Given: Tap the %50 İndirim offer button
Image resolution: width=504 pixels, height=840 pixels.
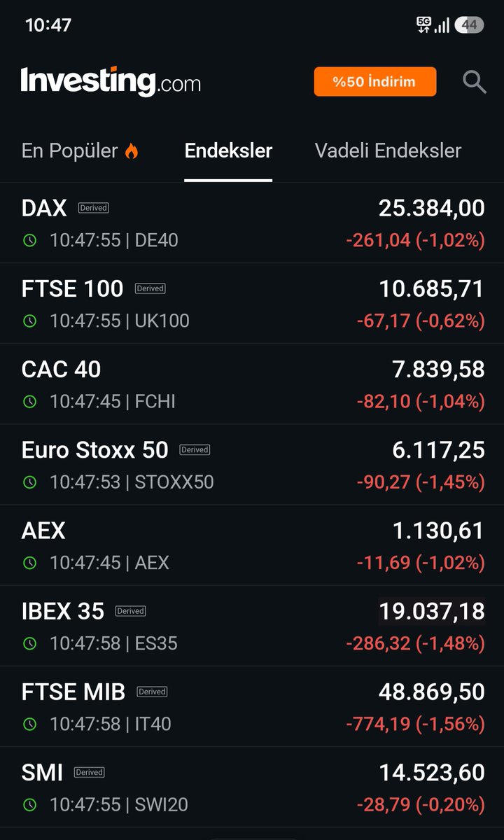Looking at the screenshot, I should (x=375, y=82).
